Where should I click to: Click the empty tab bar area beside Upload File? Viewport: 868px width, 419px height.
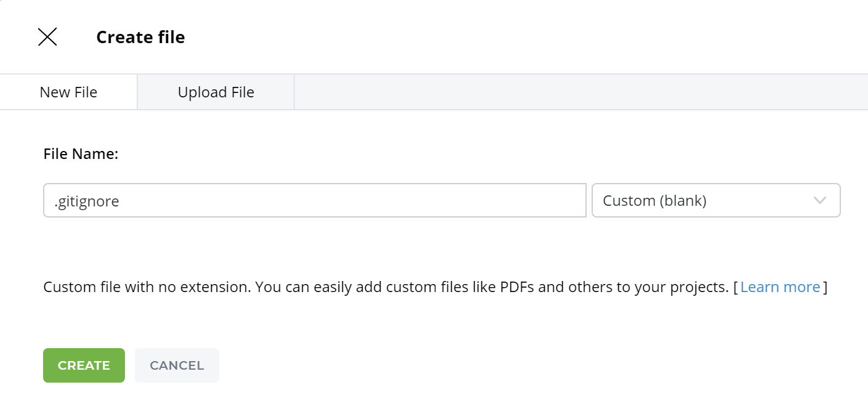(581, 92)
